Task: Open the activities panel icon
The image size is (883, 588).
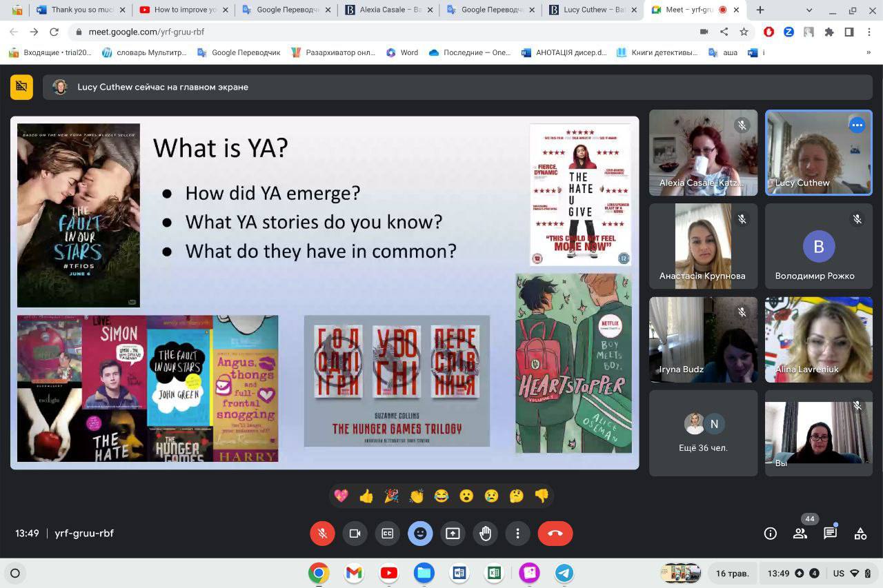Action: 860,534
